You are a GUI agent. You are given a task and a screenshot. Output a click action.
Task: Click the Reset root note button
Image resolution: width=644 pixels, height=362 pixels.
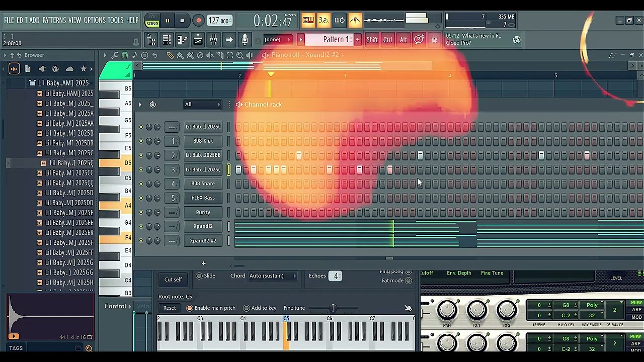(x=170, y=308)
